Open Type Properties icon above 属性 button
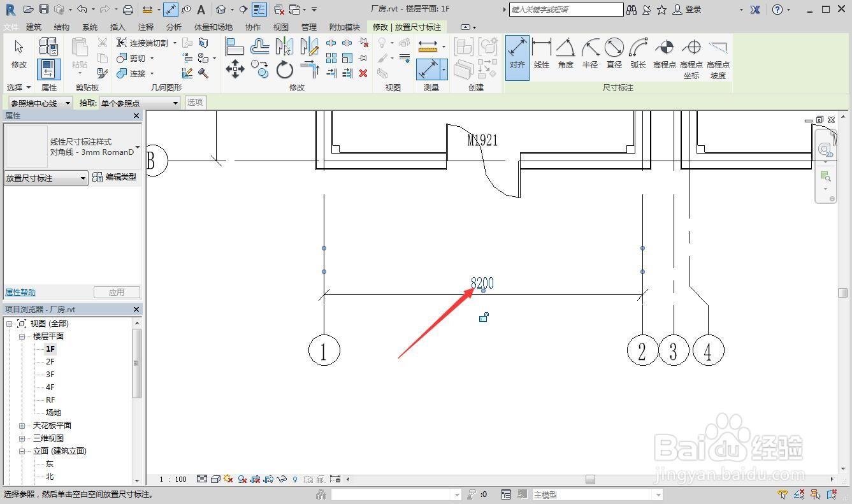The image size is (852, 504). 48,46
